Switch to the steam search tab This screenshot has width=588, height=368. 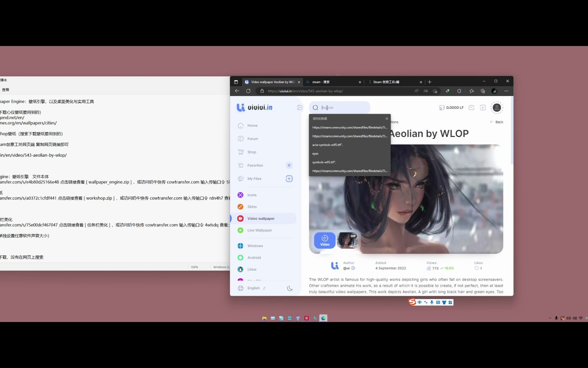coord(333,82)
